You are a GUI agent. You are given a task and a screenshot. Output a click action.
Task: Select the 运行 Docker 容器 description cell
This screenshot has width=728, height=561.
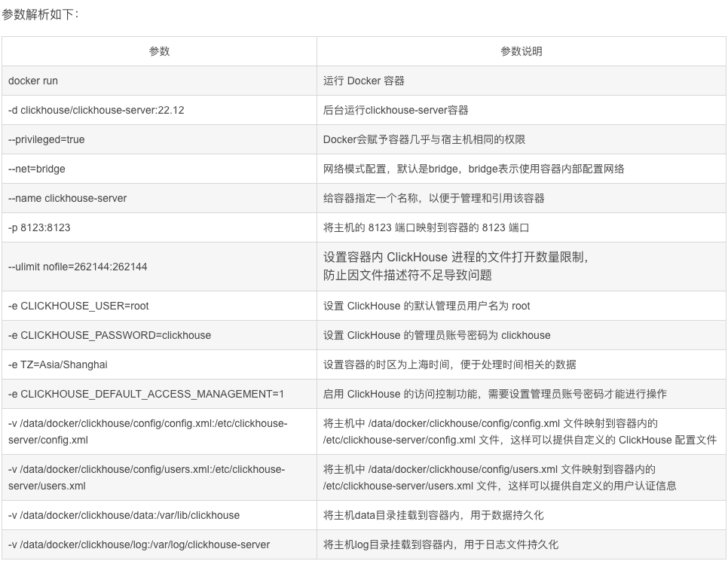(x=522, y=81)
